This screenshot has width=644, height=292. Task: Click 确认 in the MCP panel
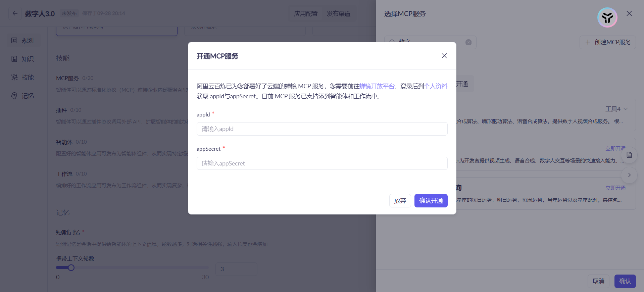pos(625,281)
